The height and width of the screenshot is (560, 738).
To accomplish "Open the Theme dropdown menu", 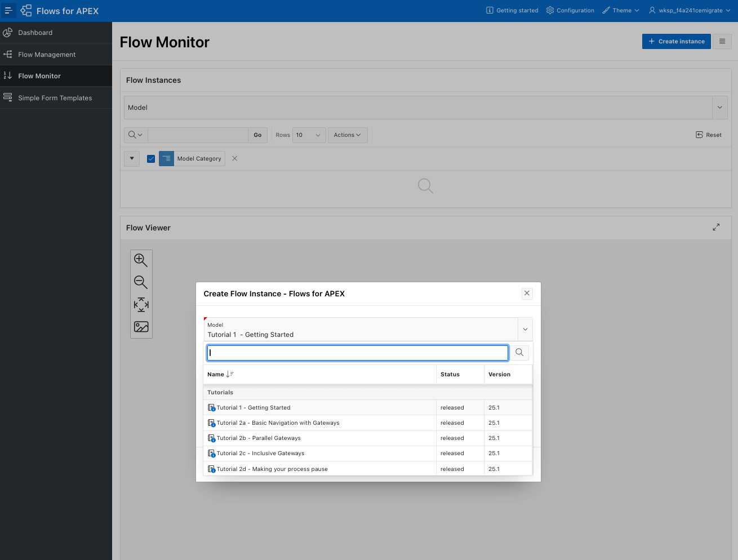I will coord(621,10).
